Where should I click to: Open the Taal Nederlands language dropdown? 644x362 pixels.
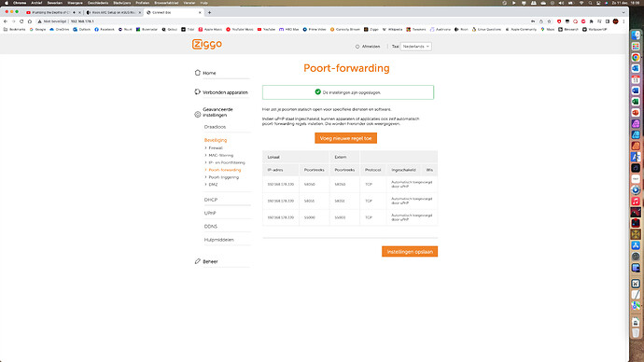click(416, 47)
